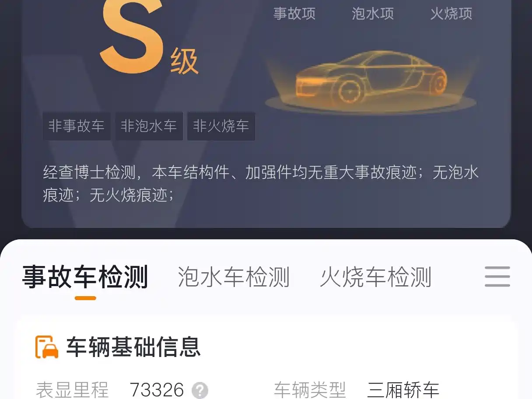532x399 pixels.
Task: Tap the 非泡水车 tag
Action: 149,126
